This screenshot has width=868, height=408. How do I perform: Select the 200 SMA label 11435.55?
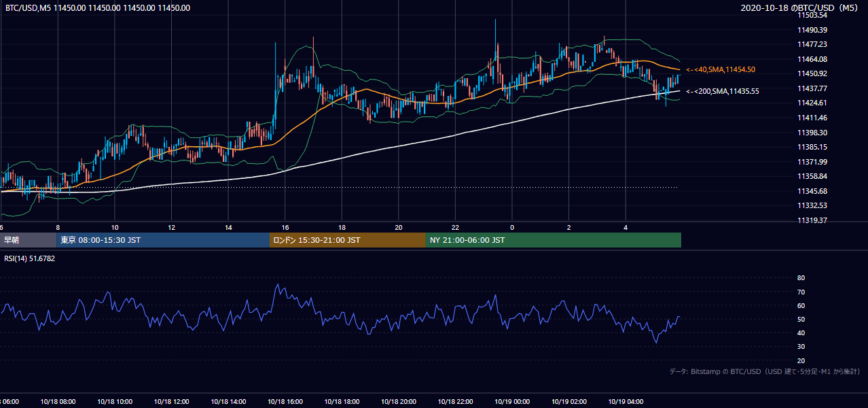click(723, 91)
